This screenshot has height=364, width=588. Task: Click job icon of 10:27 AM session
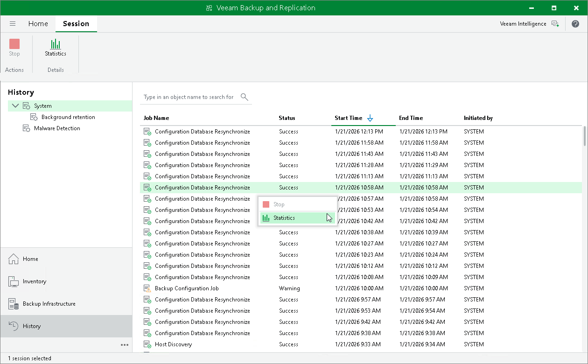tap(147, 244)
